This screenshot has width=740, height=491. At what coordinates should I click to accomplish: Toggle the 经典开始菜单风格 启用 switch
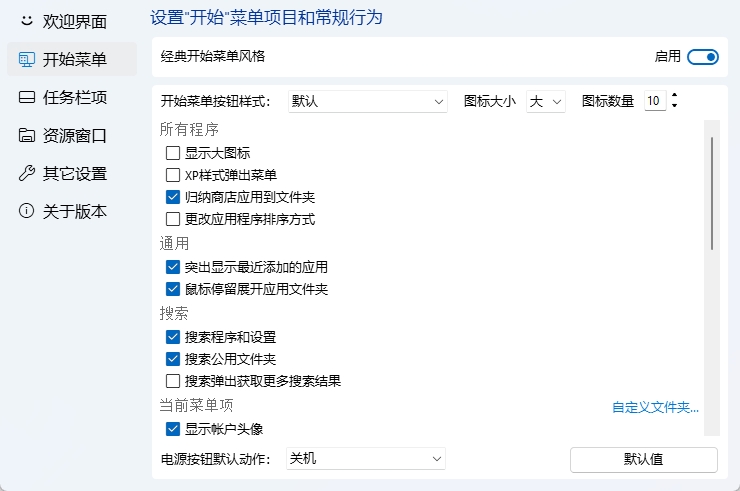click(x=703, y=57)
